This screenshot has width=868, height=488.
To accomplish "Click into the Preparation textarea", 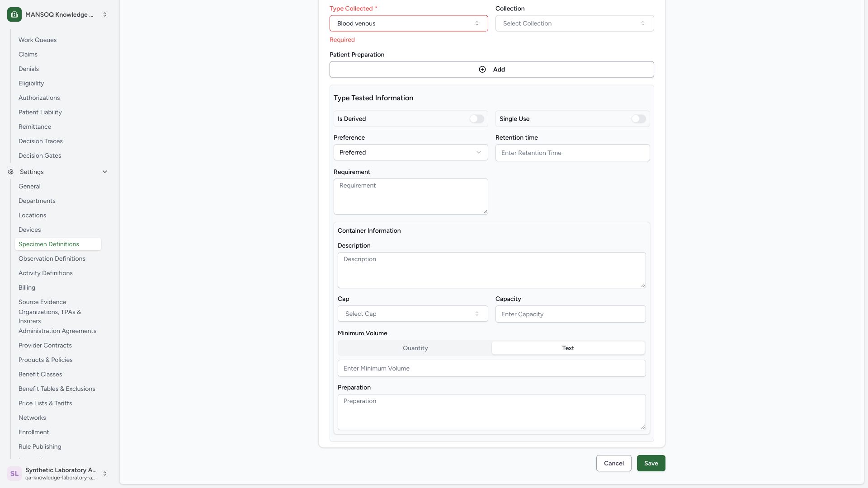I will coord(492,412).
